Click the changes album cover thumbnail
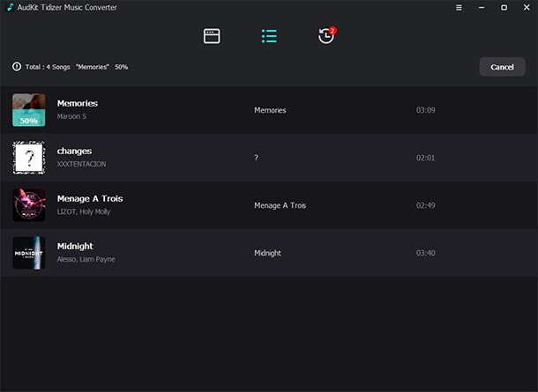 tap(29, 158)
